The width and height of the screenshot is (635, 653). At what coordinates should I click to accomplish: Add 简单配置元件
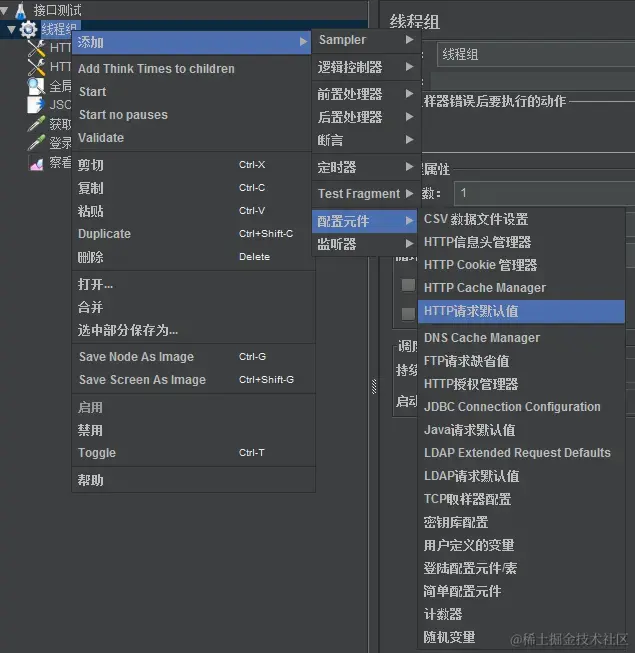(x=521, y=591)
